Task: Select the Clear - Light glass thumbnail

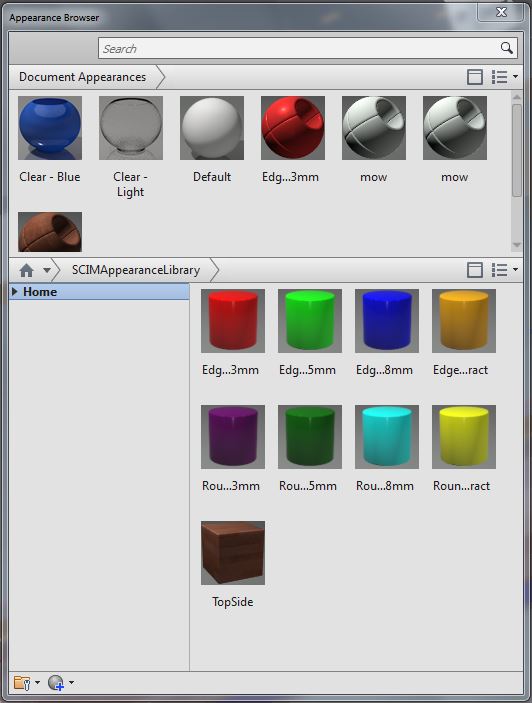Action: (x=131, y=128)
